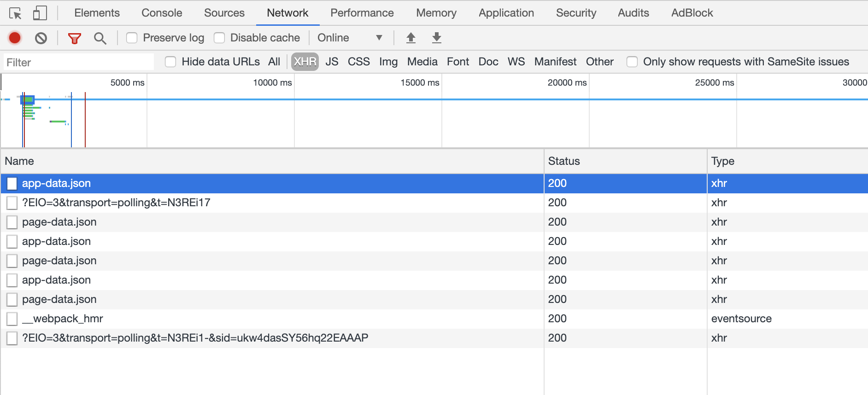Filter requests by Doc

pyautogui.click(x=488, y=62)
